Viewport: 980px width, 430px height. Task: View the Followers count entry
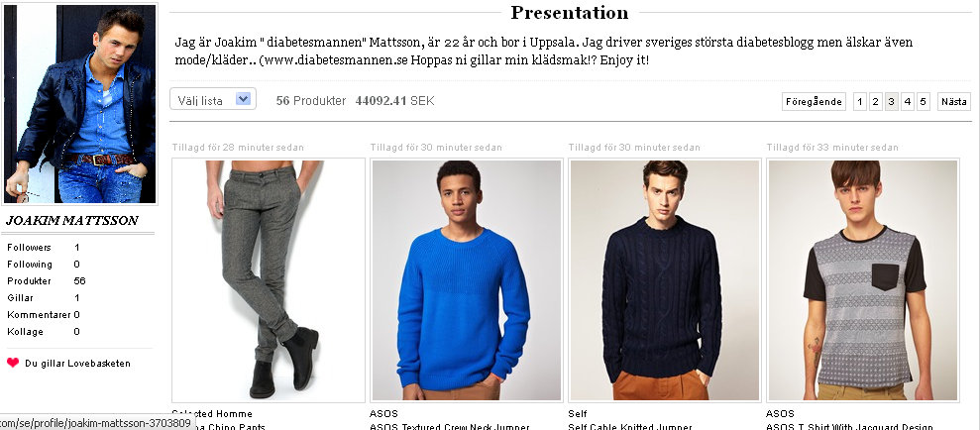44,248
